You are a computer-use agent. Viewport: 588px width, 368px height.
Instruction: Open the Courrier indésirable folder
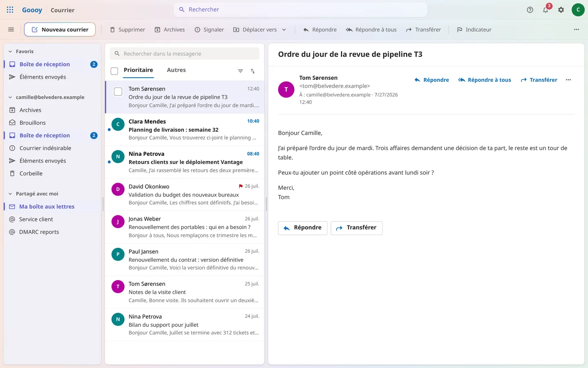coord(52,148)
